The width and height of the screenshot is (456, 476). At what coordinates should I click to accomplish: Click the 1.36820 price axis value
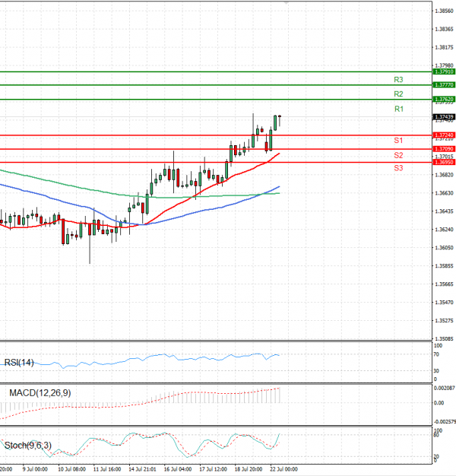click(444, 175)
